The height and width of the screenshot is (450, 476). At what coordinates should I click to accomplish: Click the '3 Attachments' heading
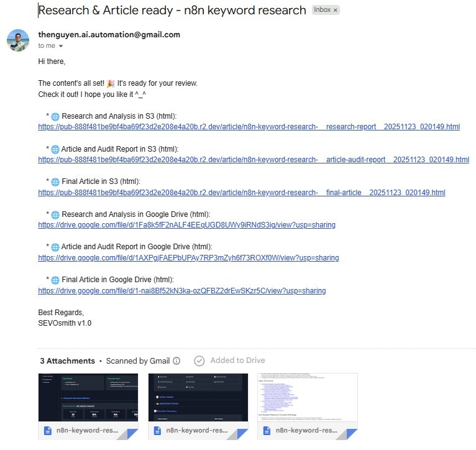point(67,360)
